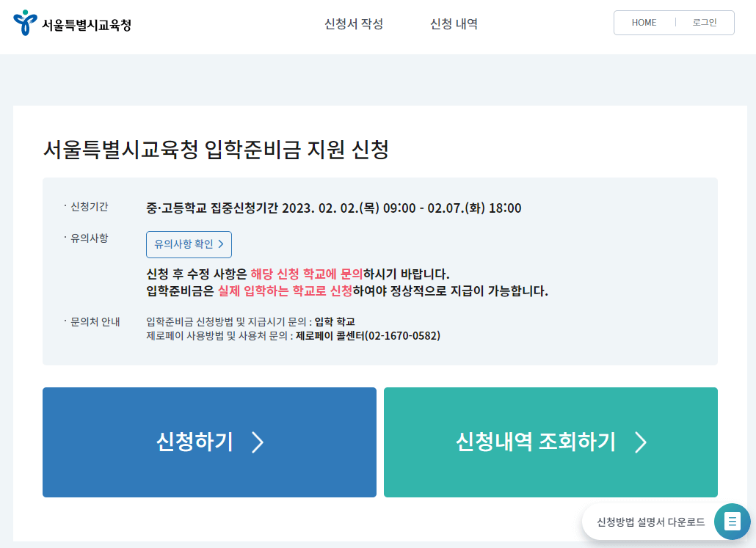Click the 서울특별시교육청 logo text
This screenshot has width=756, height=548.
pyautogui.click(x=85, y=23)
